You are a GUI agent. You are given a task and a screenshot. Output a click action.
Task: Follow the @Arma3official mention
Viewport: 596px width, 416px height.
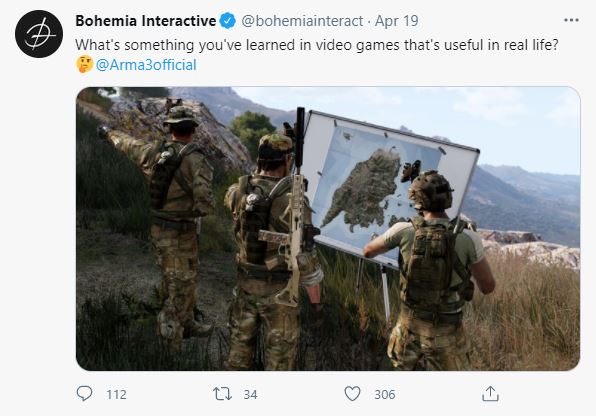(x=146, y=65)
